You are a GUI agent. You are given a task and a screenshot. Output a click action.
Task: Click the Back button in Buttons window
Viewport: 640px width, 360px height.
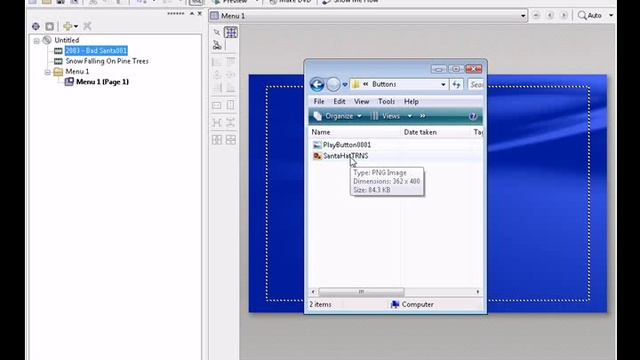(x=317, y=84)
